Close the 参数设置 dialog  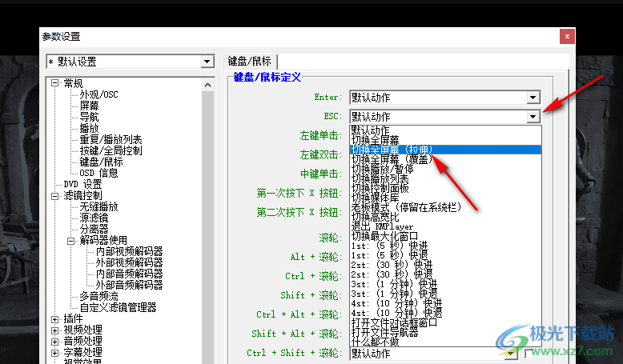click(x=567, y=37)
